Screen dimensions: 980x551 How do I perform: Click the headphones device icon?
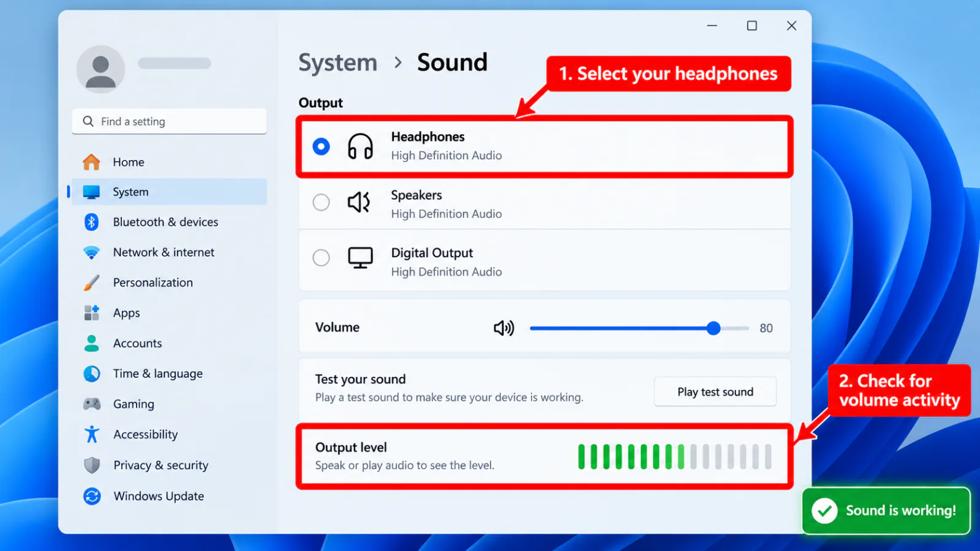[360, 146]
